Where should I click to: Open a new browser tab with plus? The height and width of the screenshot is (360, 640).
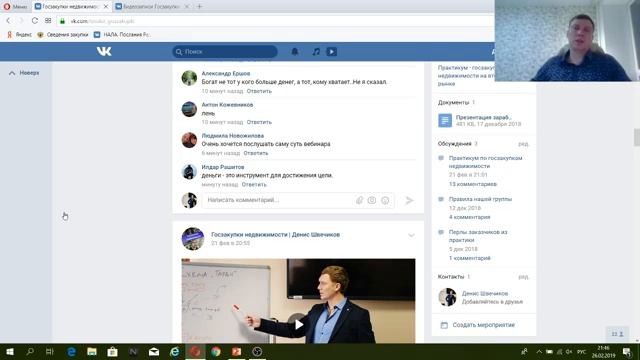200,7
